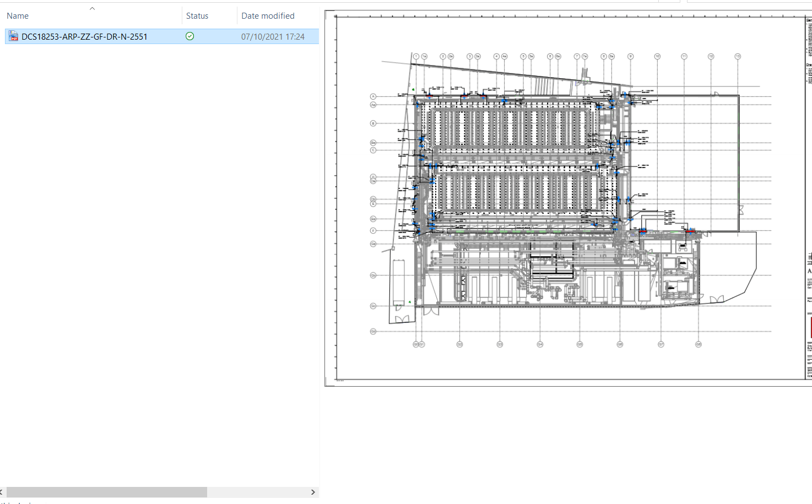Click the 07/10/2021 17:24 date cell
812x504 pixels.
coord(273,37)
